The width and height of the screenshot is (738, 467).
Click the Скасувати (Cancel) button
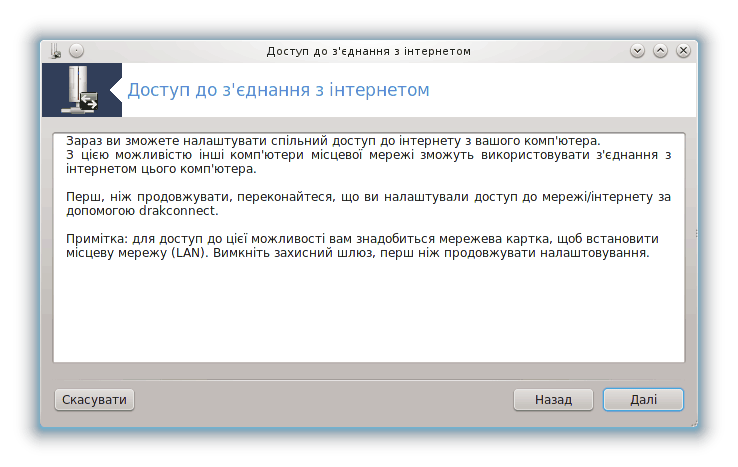point(94,400)
